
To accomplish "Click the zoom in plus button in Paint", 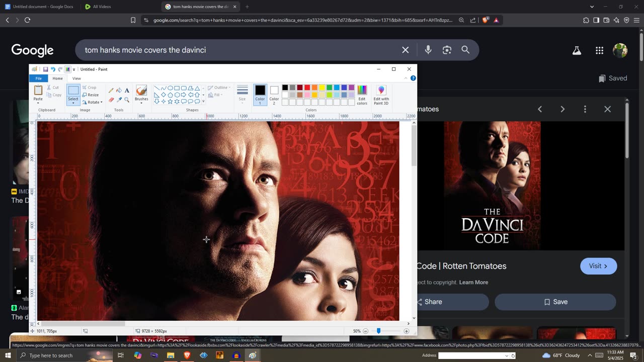I will [407, 331].
